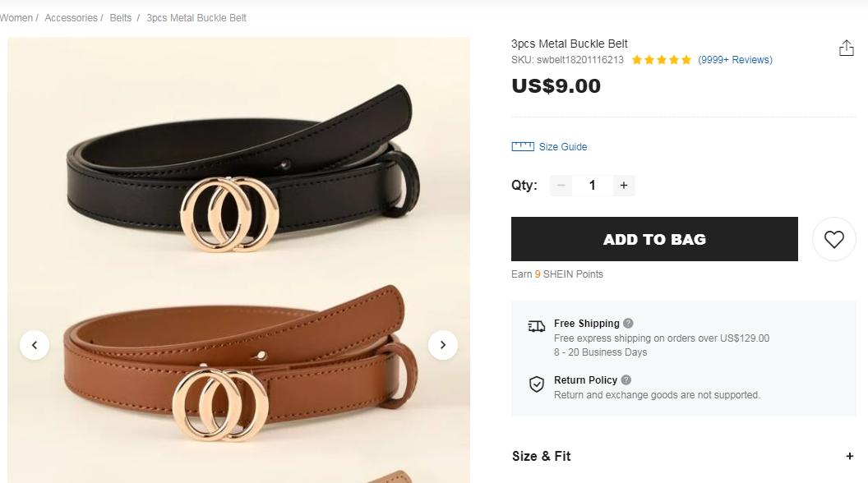The width and height of the screenshot is (868, 483).
Task: Click the ruler Size Guide icon
Action: 523,147
